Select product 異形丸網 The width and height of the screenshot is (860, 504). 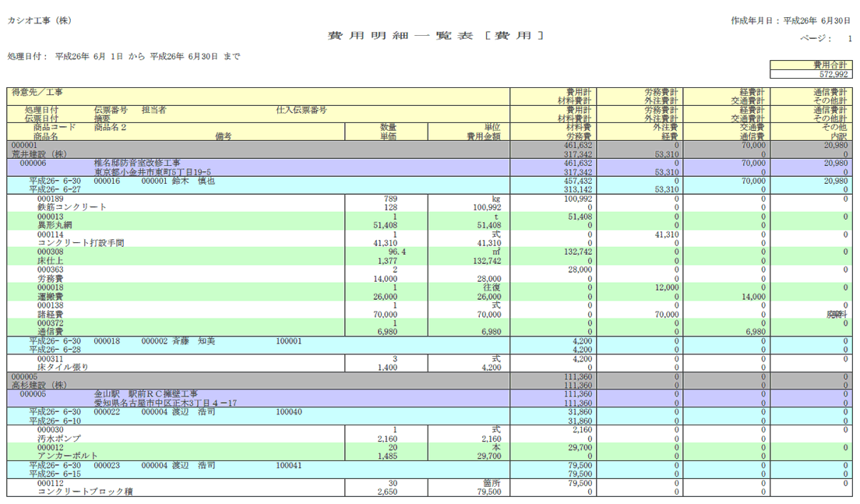(55, 225)
